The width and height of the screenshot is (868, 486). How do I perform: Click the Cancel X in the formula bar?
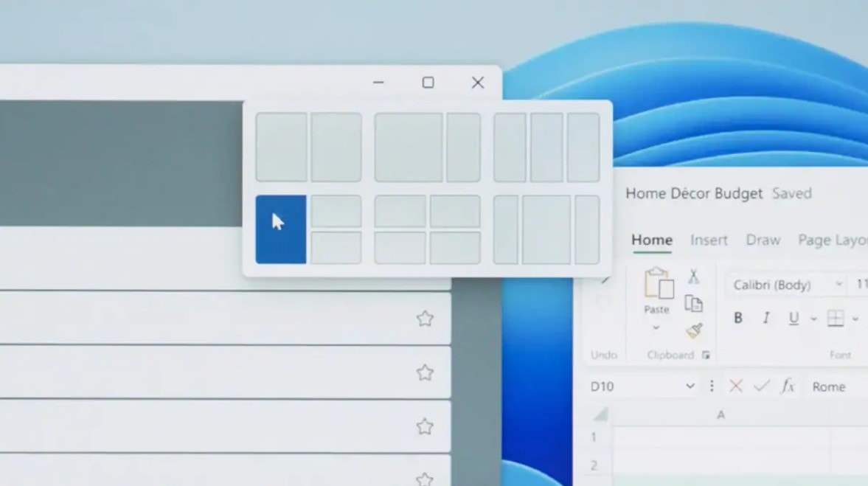[x=737, y=386]
